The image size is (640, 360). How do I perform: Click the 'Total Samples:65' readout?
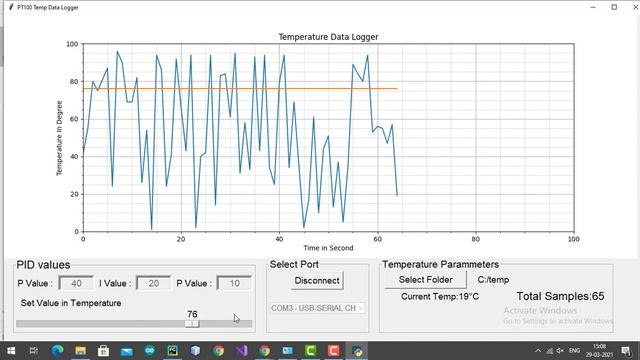(560, 296)
